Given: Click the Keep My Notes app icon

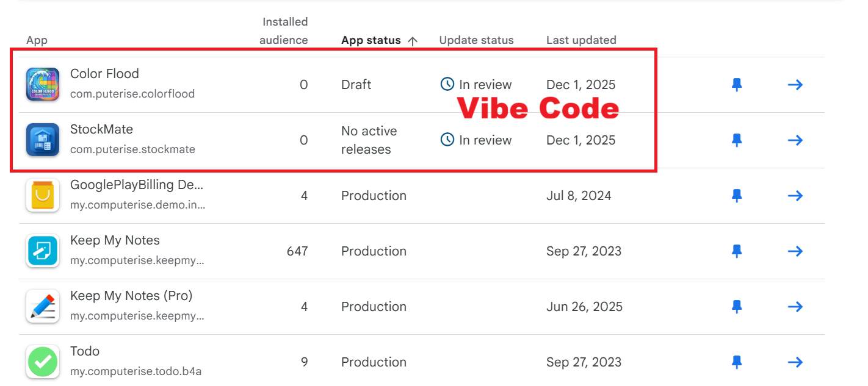Looking at the screenshot, I should point(43,251).
